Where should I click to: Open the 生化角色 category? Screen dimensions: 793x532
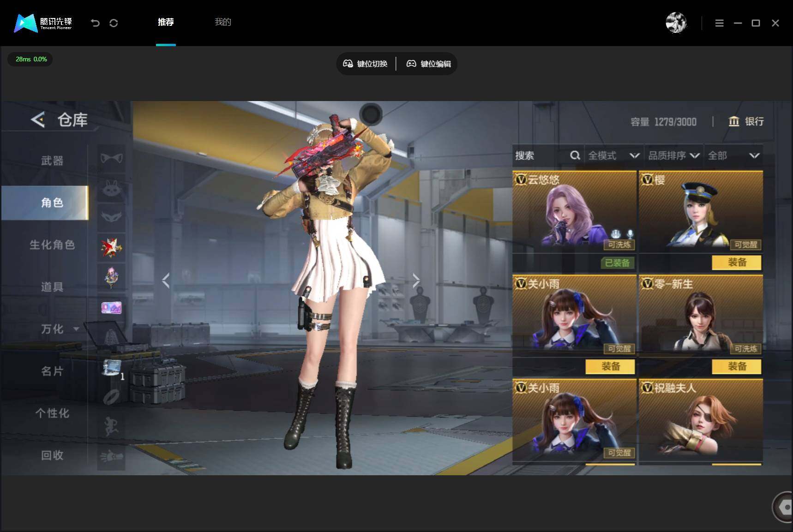(x=52, y=245)
